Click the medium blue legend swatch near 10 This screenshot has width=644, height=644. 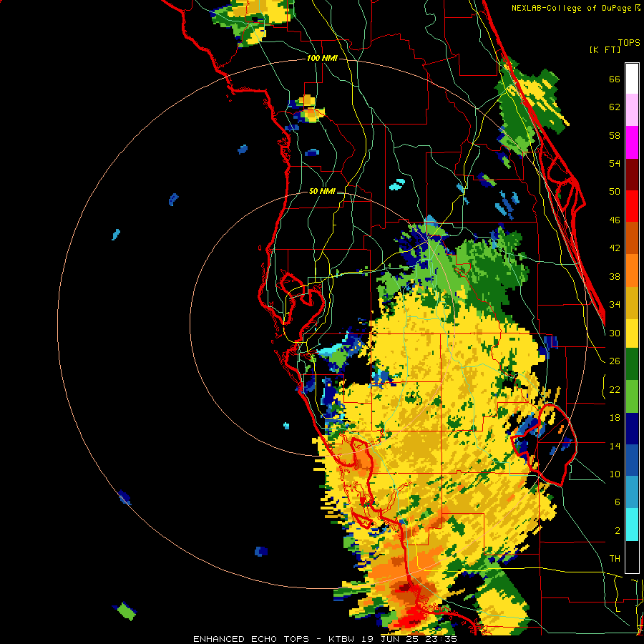coord(632,461)
